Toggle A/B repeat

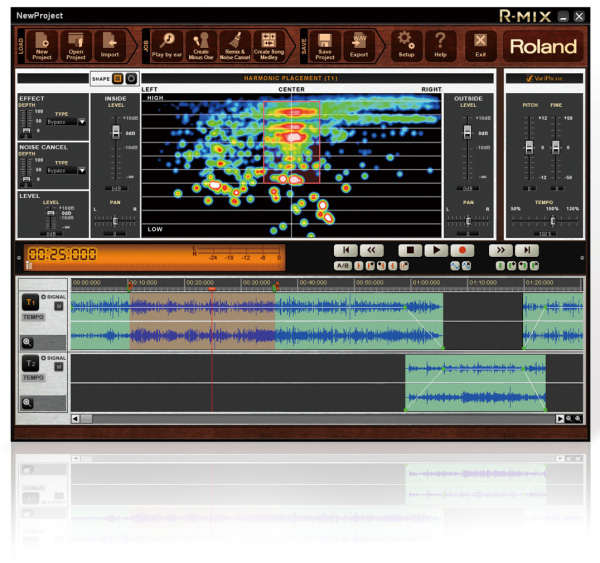pyautogui.click(x=343, y=266)
